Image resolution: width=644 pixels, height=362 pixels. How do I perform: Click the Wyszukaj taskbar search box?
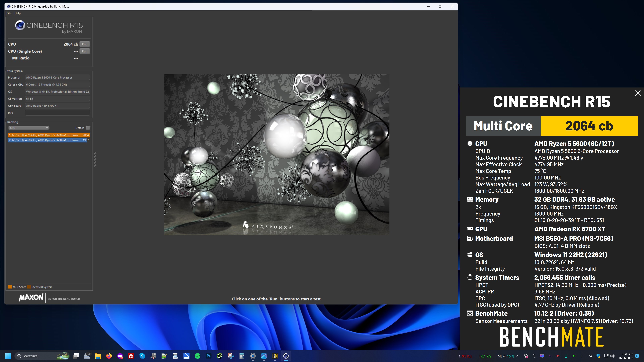click(x=42, y=356)
